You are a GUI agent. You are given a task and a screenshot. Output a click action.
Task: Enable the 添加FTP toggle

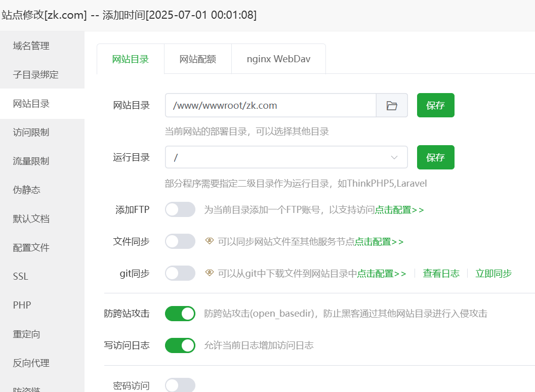pos(180,209)
